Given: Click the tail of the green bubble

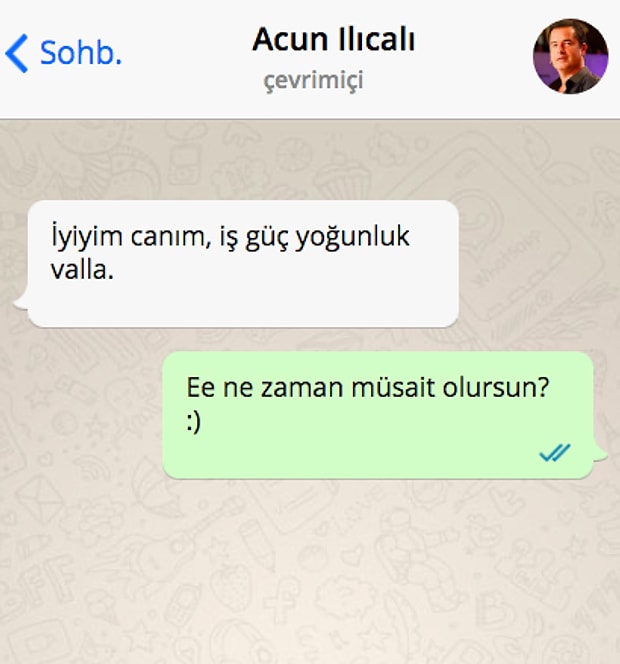Looking at the screenshot, I should coord(600,452).
